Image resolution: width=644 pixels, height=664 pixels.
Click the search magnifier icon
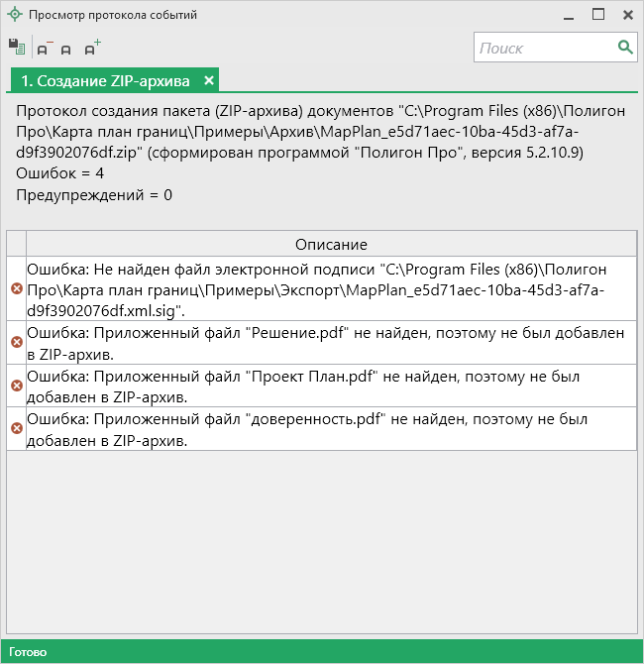pyautogui.click(x=625, y=47)
